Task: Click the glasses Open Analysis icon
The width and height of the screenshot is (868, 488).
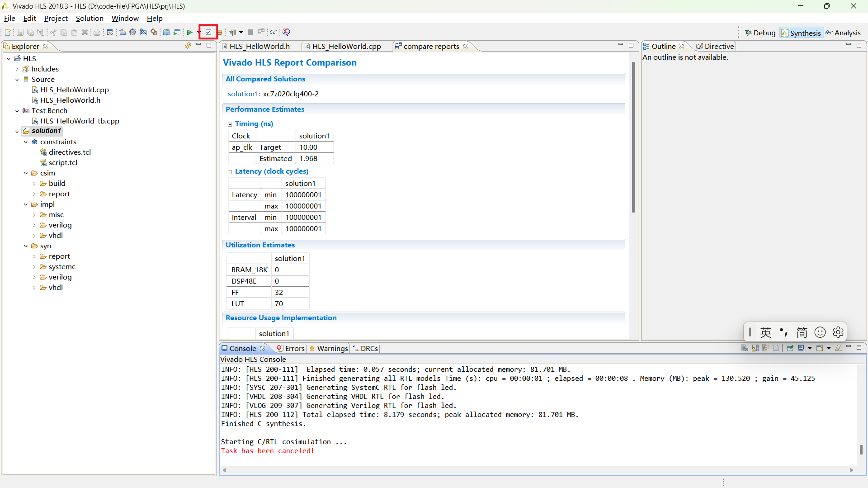Action: (274, 32)
